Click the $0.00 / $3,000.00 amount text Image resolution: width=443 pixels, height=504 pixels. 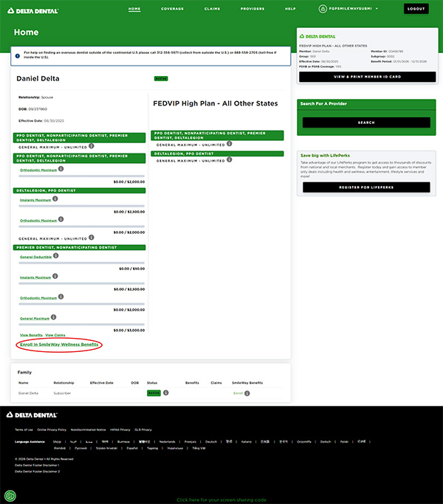pos(129,330)
